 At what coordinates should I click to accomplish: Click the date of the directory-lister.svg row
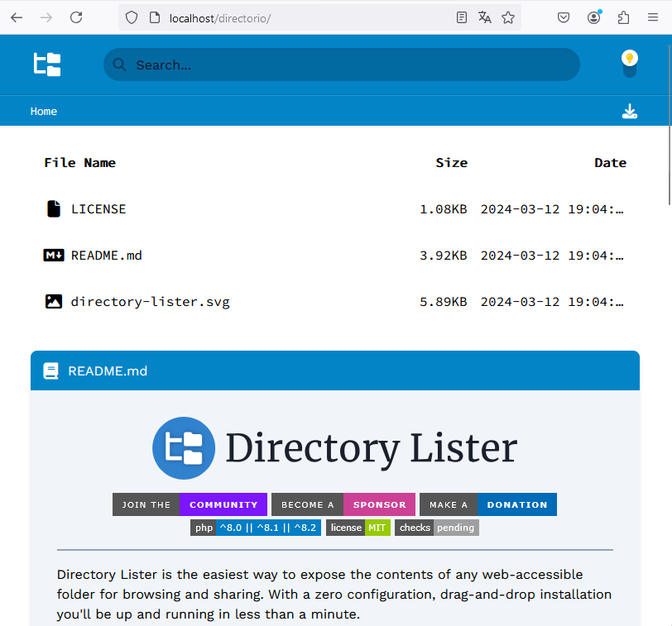point(552,302)
